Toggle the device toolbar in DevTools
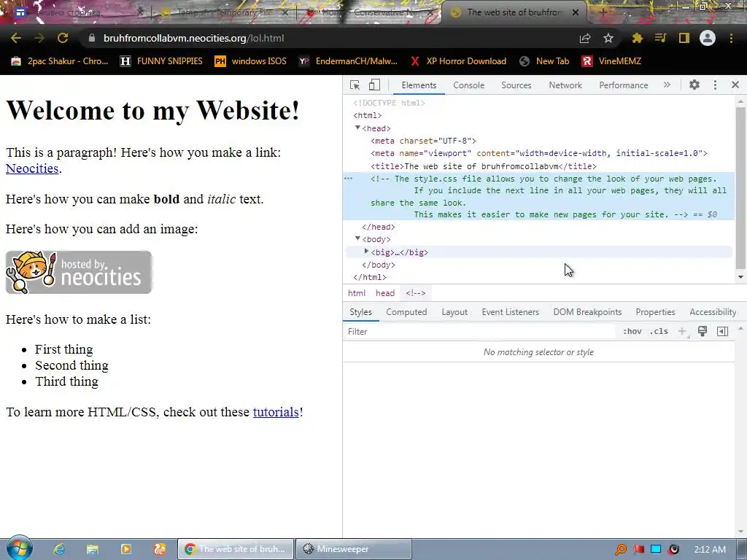This screenshot has height=560, width=747. (374, 85)
